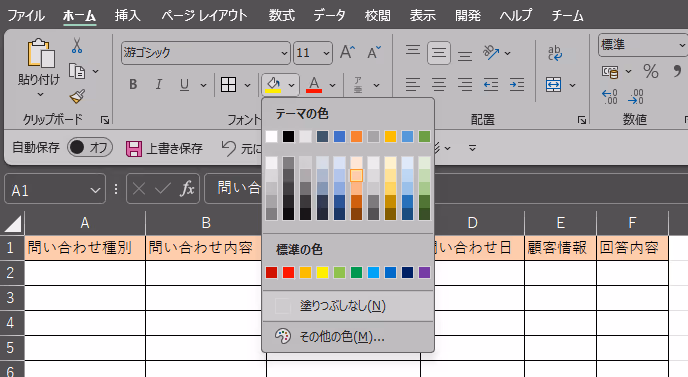The height and width of the screenshot is (377, 688).
Task: Switch to the データ tab
Action: coord(329,16)
